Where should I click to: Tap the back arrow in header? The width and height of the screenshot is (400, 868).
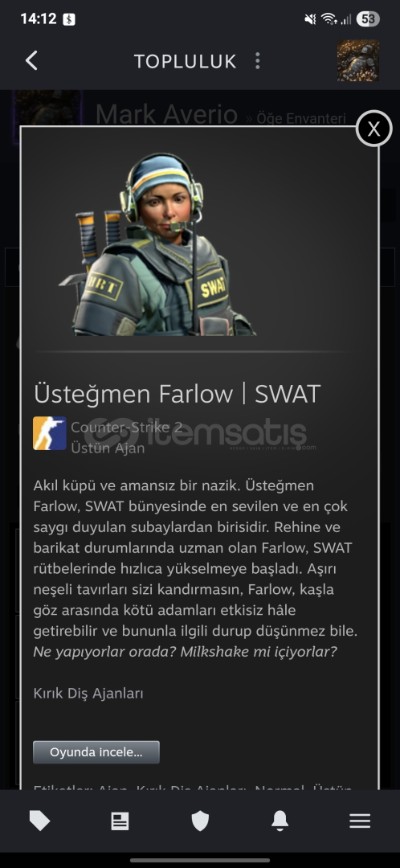click(x=31, y=61)
